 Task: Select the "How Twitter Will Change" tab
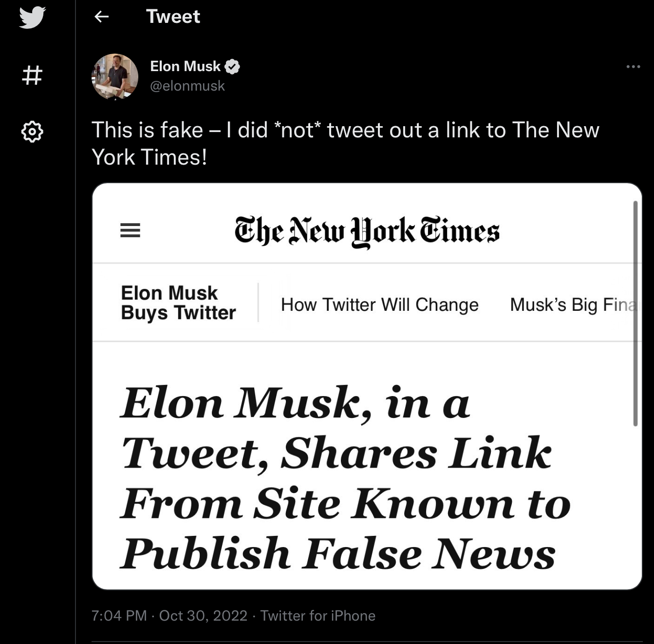379,304
